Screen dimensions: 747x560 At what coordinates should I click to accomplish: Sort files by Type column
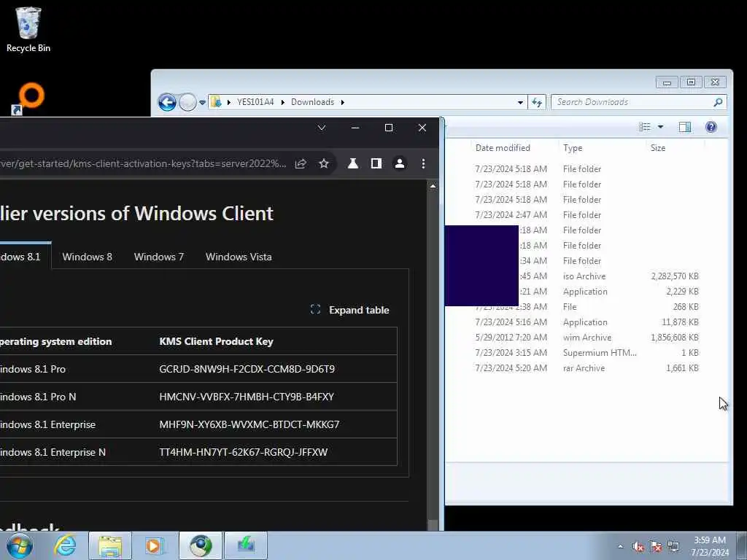pyautogui.click(x=573, y=147)
